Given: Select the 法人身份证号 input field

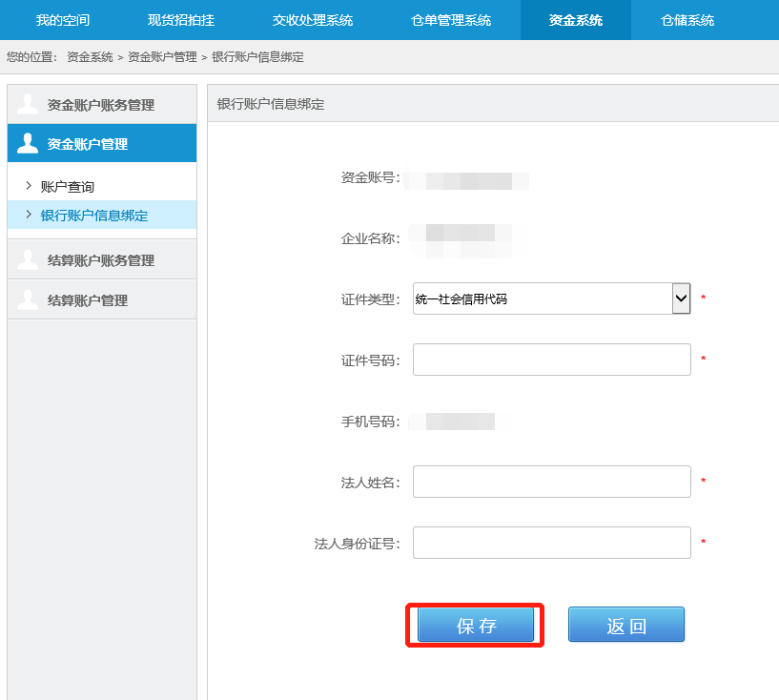Looking at the screenshot, I should pos(551,543).
